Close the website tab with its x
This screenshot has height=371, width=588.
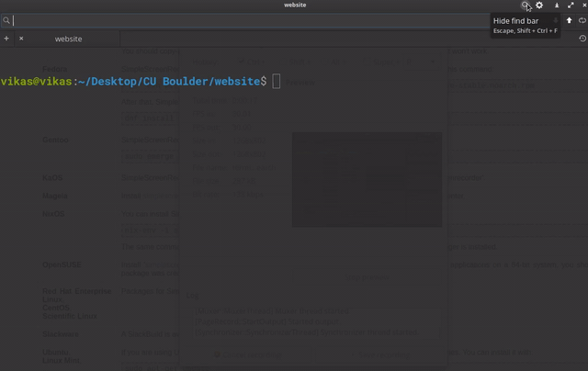click(x=21, y=39)
